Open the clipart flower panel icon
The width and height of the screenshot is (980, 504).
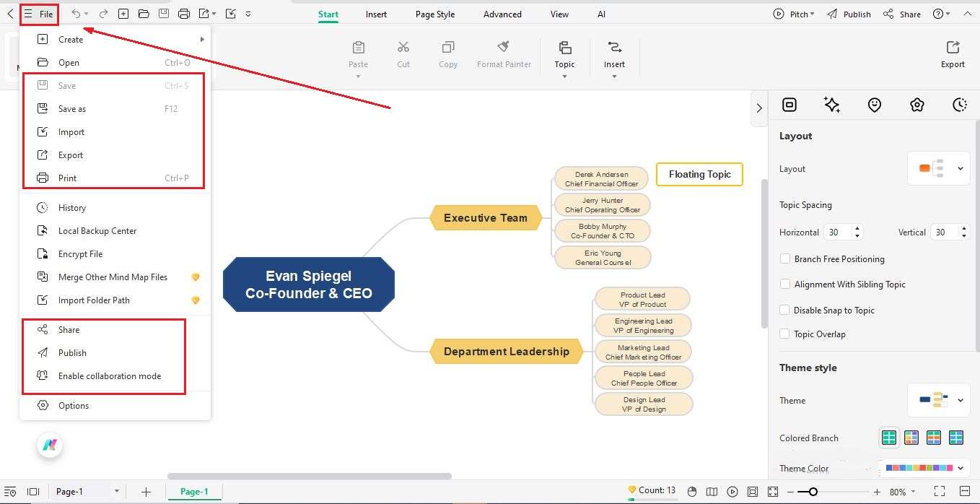pos(916,105)
